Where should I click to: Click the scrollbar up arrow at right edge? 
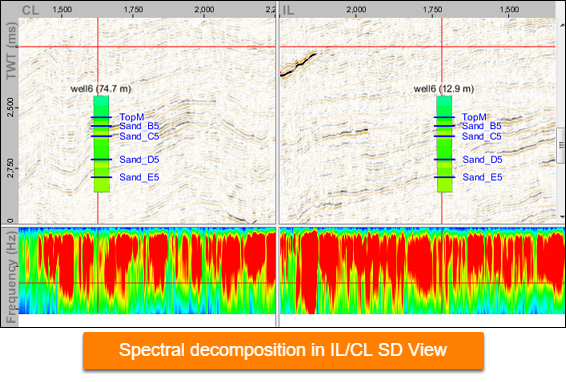coord(561,25)
